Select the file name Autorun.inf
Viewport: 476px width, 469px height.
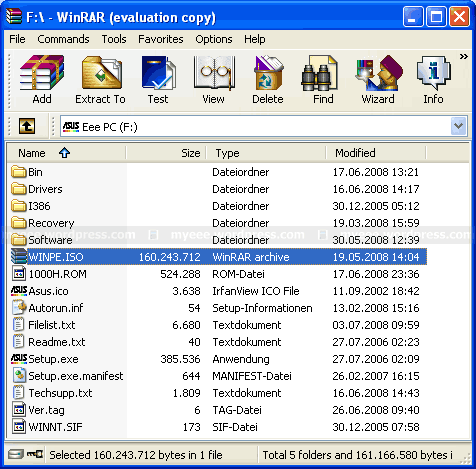(x=56, y=308)
